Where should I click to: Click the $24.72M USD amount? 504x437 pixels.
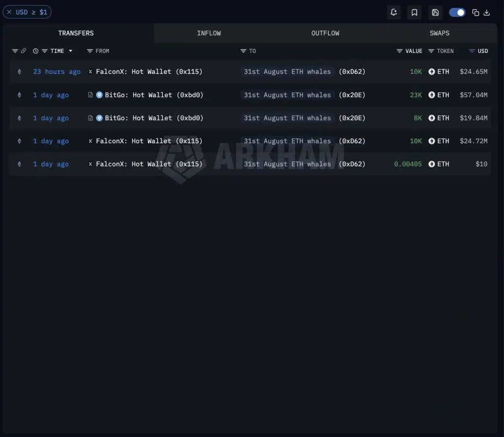tap(473, 141)
